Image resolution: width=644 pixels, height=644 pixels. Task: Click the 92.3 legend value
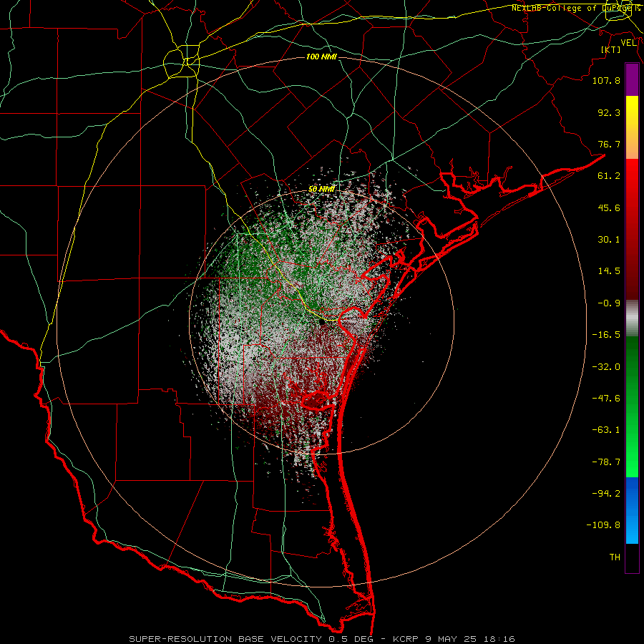(x=609, y=112)
